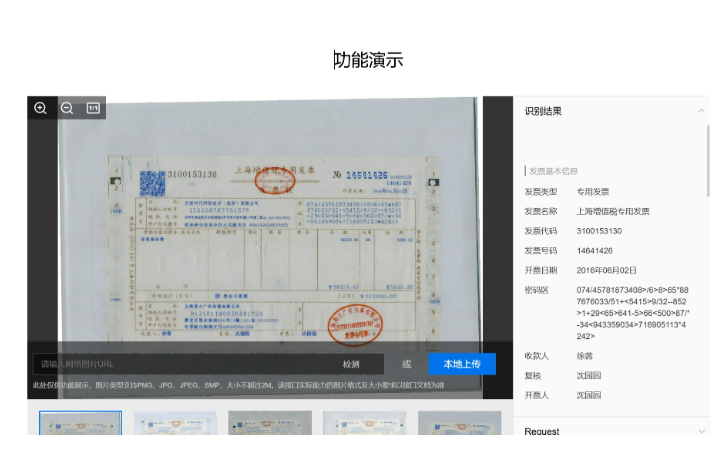This screenshot has height=450, width=720.
Task: Select the first invoice sample thumbnail
Action: coord(80,423)
